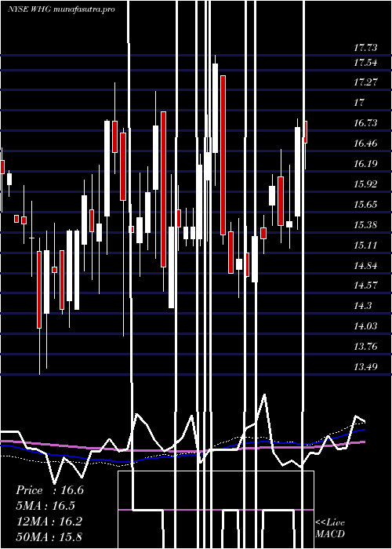Click the 16.19 price axis label
Viewport: 392px width, 549px height.
pyautogui.click(x=365, y=163)
